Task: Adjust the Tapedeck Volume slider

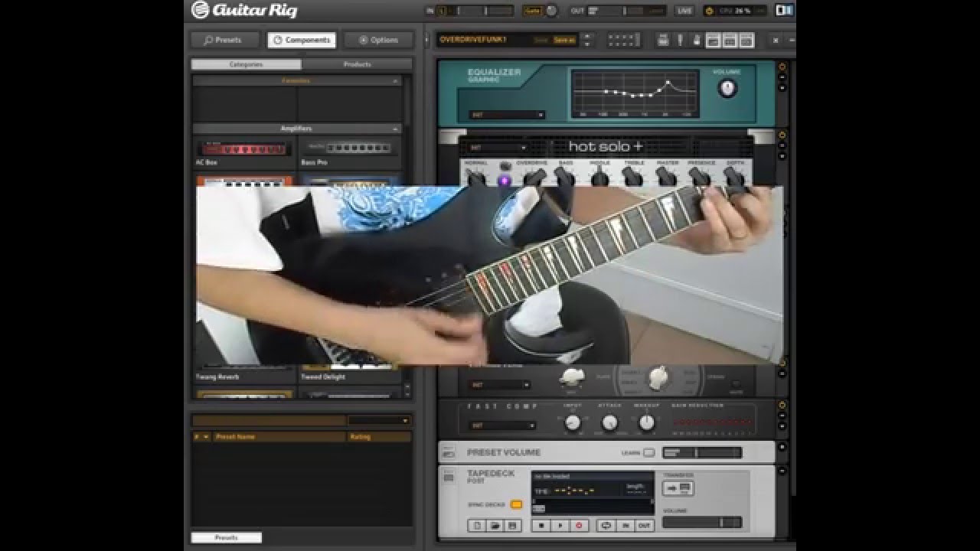Action: [x=702, y=523]
